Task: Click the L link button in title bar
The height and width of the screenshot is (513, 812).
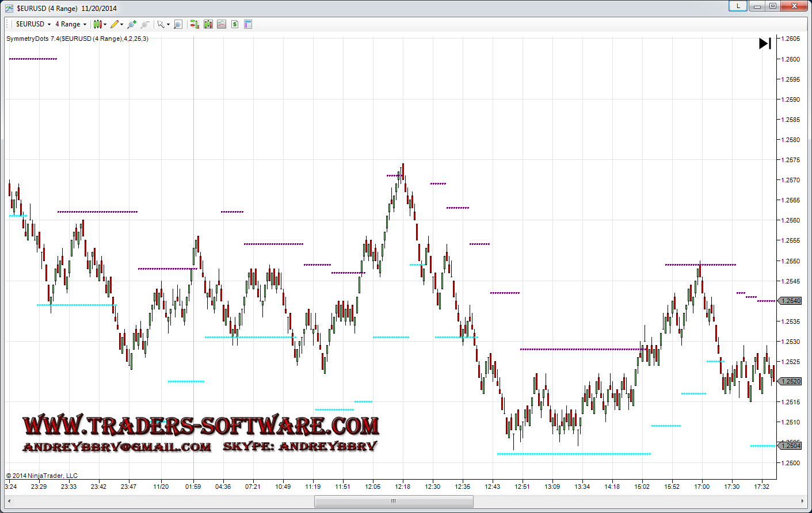Action: (738, 6)
